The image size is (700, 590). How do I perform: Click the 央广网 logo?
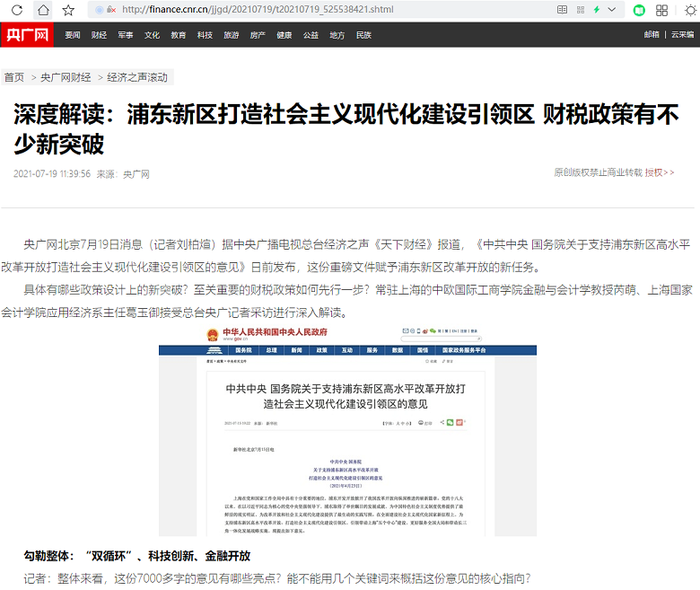click(28, 35)
